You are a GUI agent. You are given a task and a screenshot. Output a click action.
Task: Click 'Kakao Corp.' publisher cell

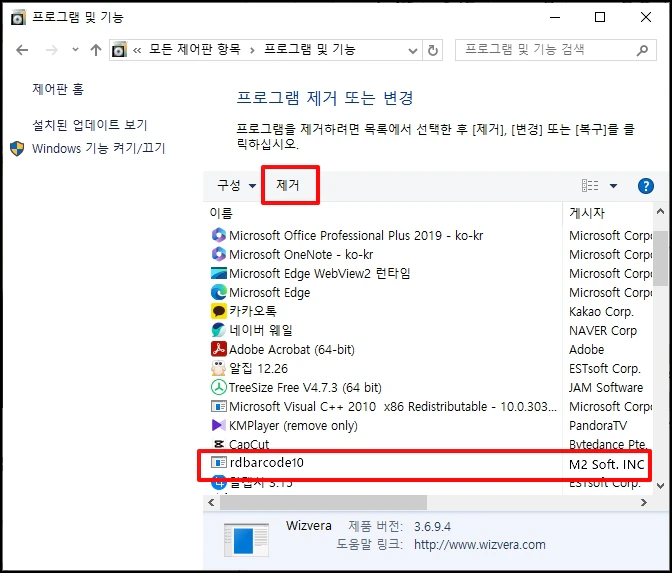tap(601, 312)
